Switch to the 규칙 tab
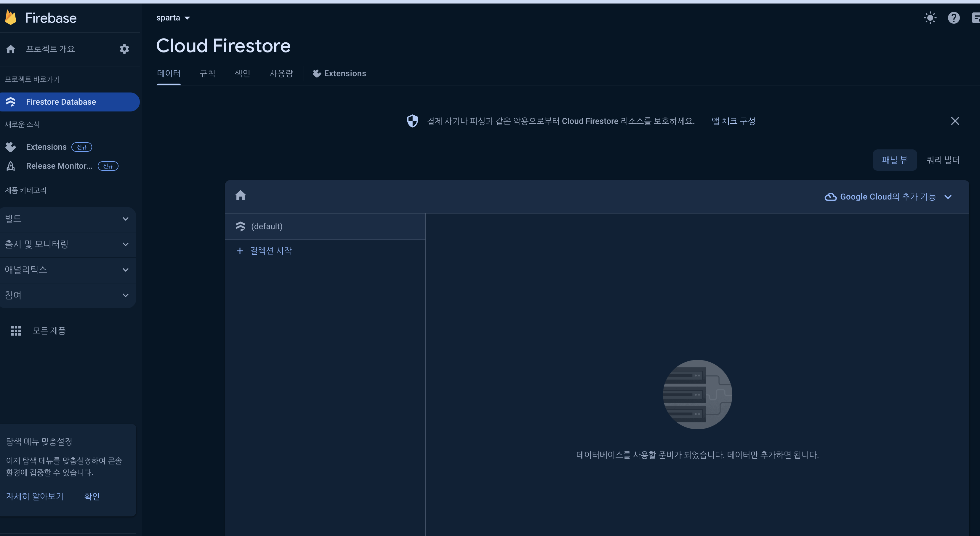Screen dimensions: 980x536 (208, 74)
